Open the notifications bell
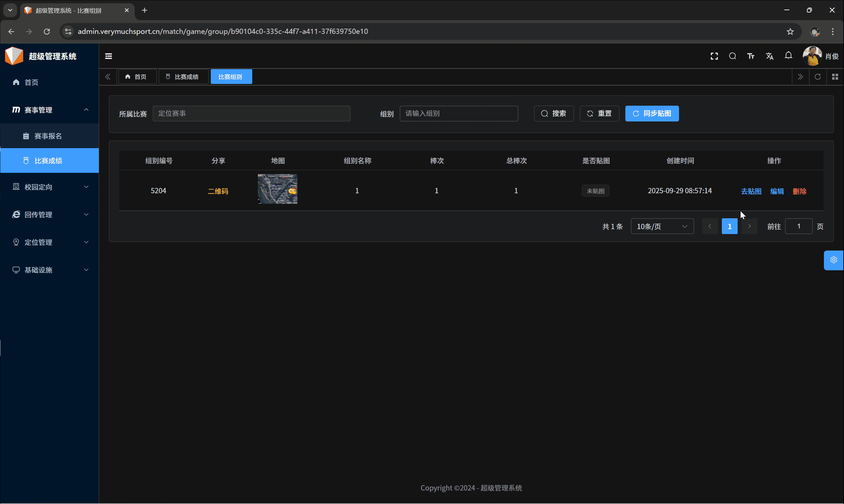The image size is (844, 504). [788, 56]
